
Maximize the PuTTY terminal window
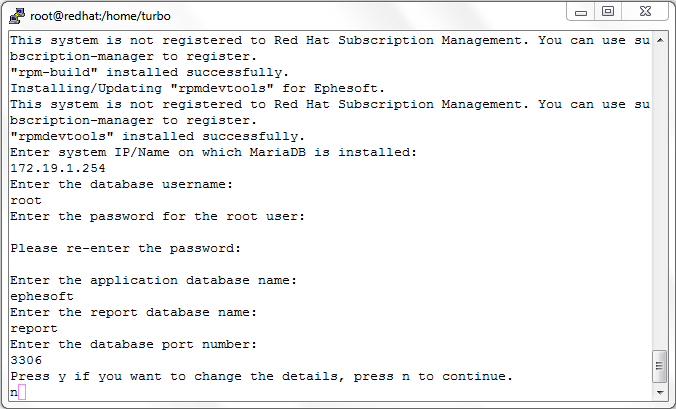(608, 12)
